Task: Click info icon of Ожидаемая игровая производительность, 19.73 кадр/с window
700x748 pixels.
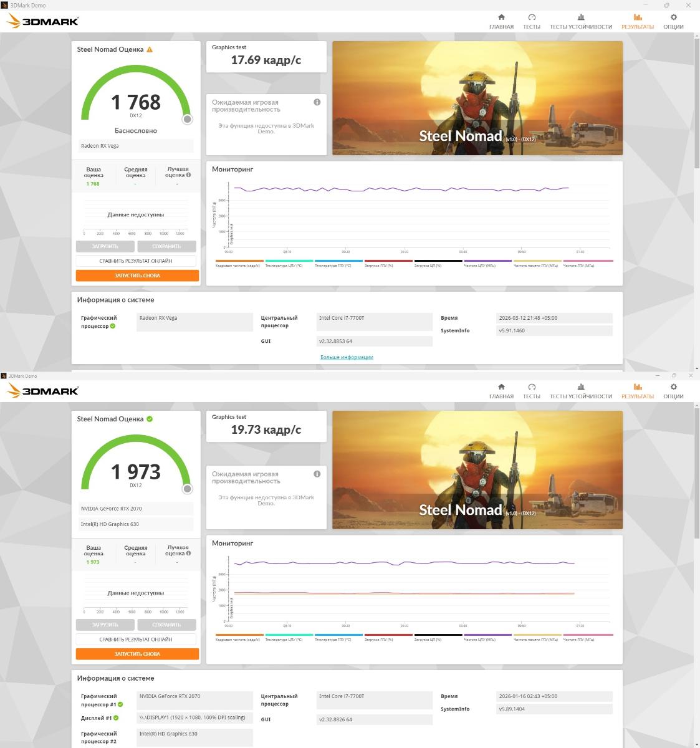Action: point(317,474)
